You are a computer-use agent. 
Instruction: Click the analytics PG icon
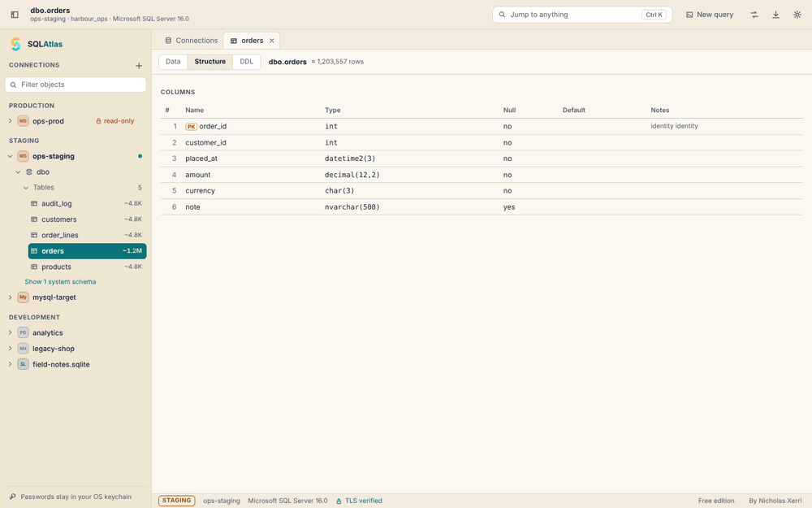[x=23, y=332]
